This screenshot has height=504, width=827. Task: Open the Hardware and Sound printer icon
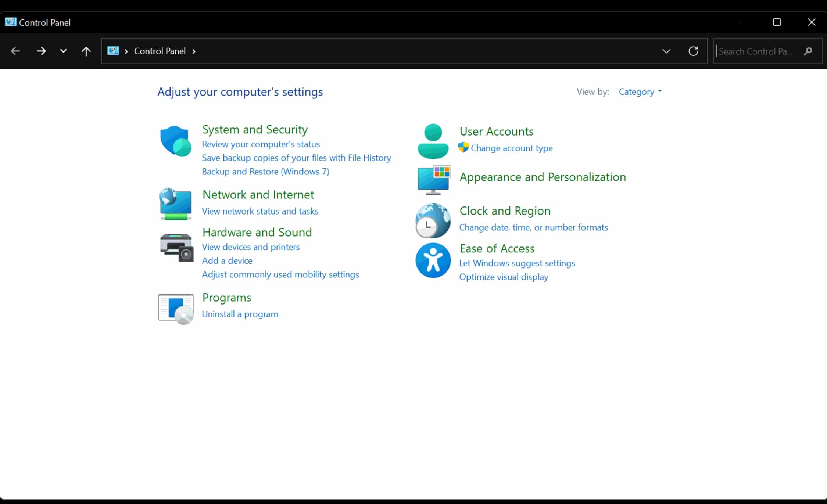click(176, 247)
